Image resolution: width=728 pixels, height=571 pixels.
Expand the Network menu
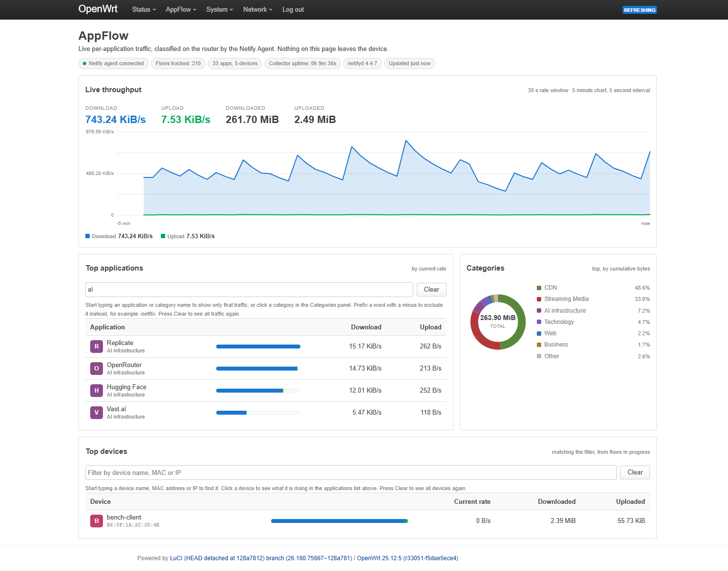258,10
